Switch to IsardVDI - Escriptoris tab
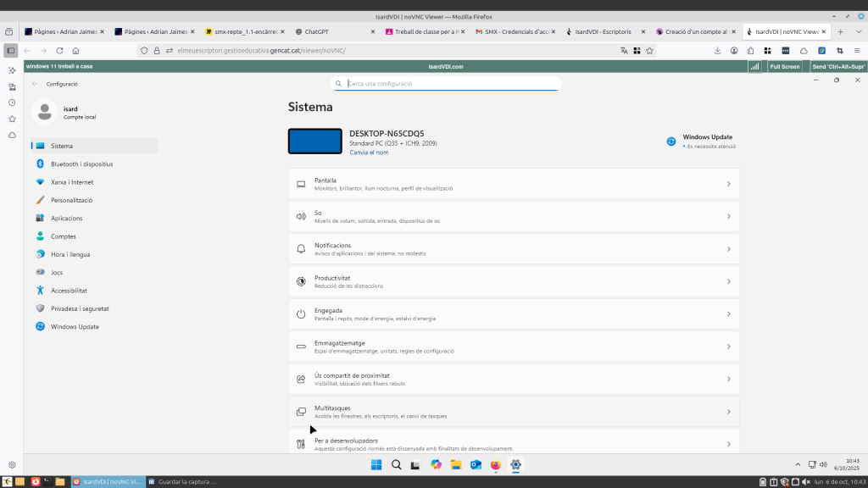 (602, 31)
